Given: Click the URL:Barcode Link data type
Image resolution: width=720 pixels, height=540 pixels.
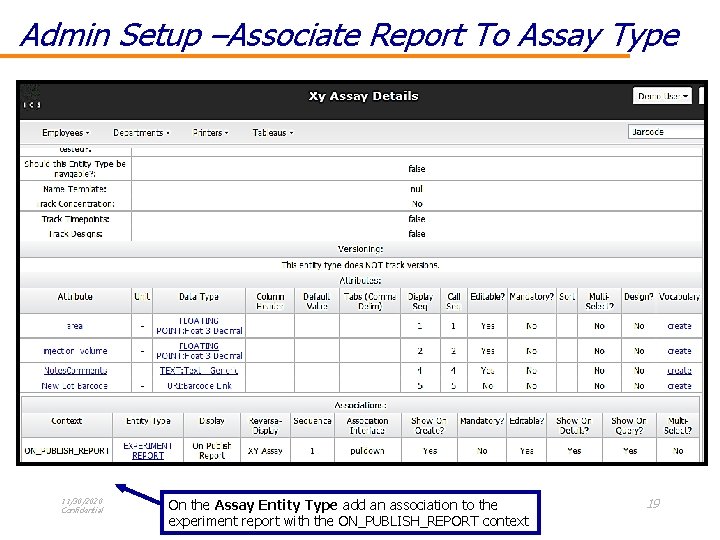Looking at the screenshot, I should [199, 386].
